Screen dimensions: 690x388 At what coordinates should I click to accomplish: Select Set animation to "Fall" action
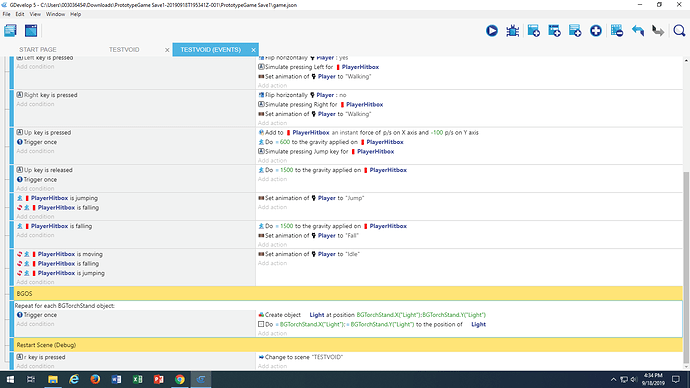tap(308, 235)
